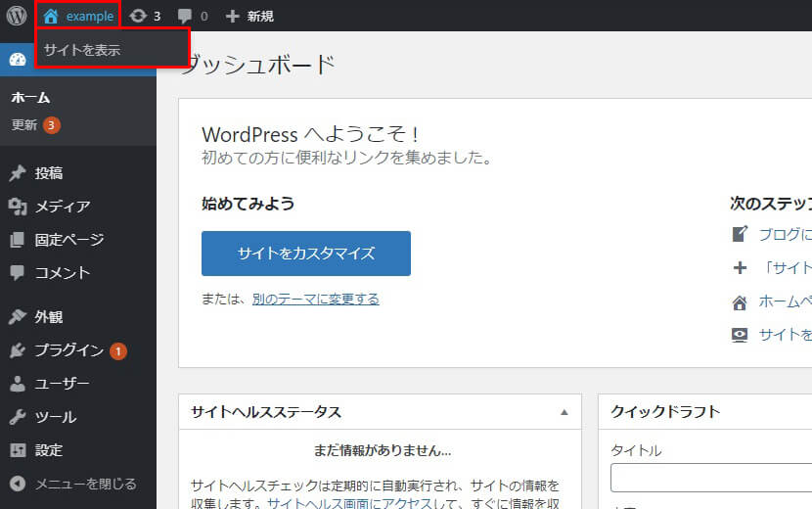812x509 pixels.
Task: Click サイトをカスタマイズ button
Action: tap(306, 254)
